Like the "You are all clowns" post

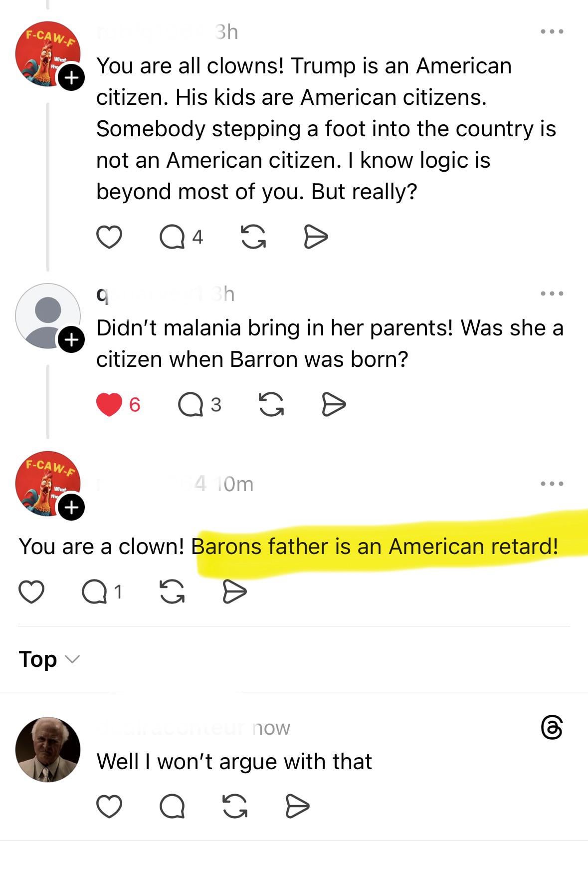(x=109, y=237)
